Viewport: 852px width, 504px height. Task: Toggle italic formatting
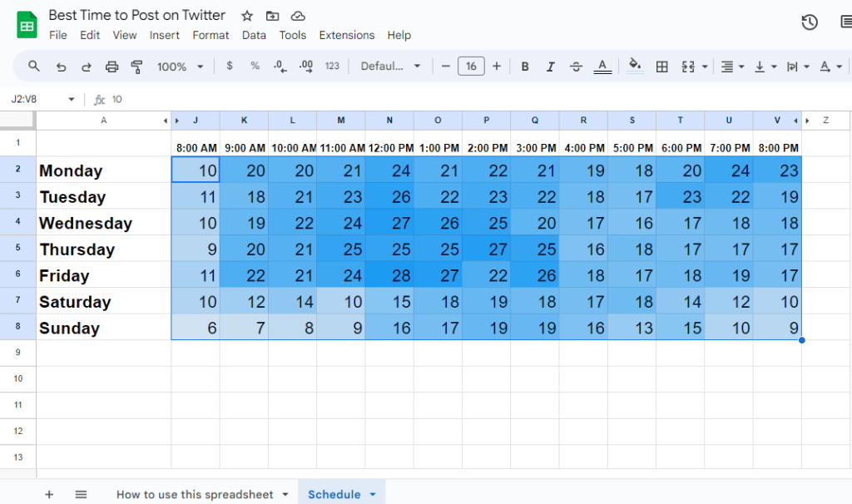[x=549, y=67]
